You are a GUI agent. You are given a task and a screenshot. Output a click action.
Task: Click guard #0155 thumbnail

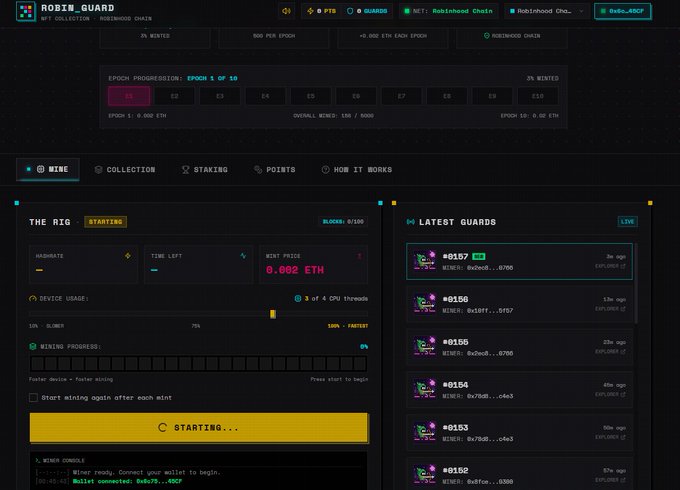(425, 347)
